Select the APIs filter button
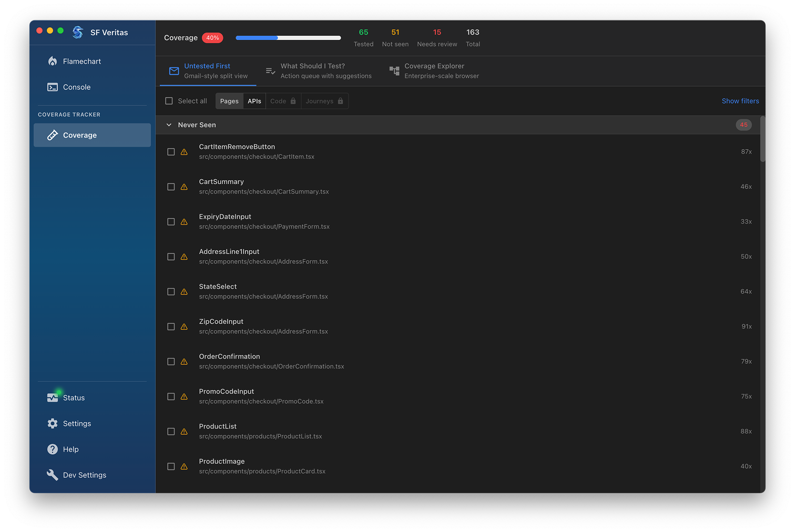Screen dimensions: 795x532 (x=254, y=101)
